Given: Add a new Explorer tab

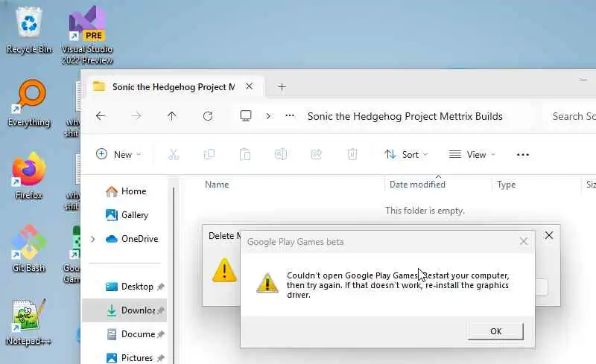Looking at the screenshot, I should [282, 87].
